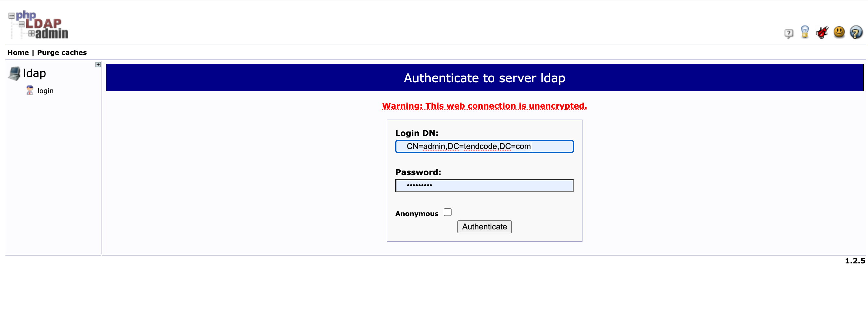868x315 pixels.
Task: Click the smiley donate icon
Action: [x=839, y=32]
